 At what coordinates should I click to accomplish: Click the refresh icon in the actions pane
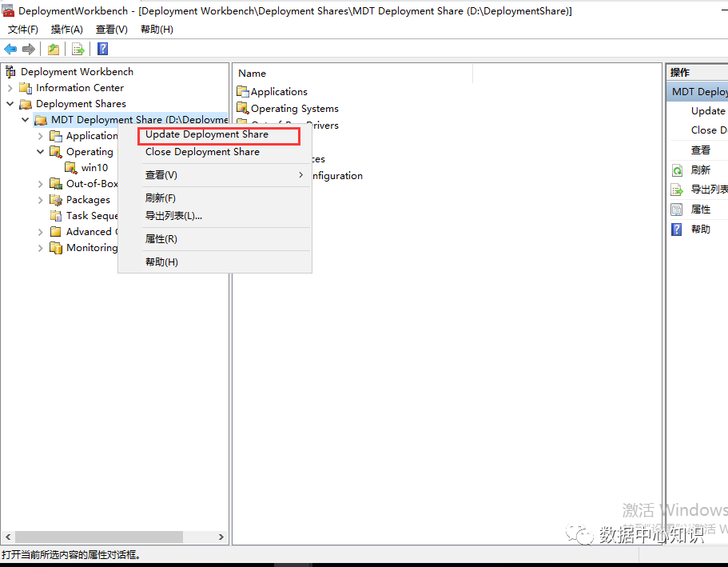tap(677, 170)
